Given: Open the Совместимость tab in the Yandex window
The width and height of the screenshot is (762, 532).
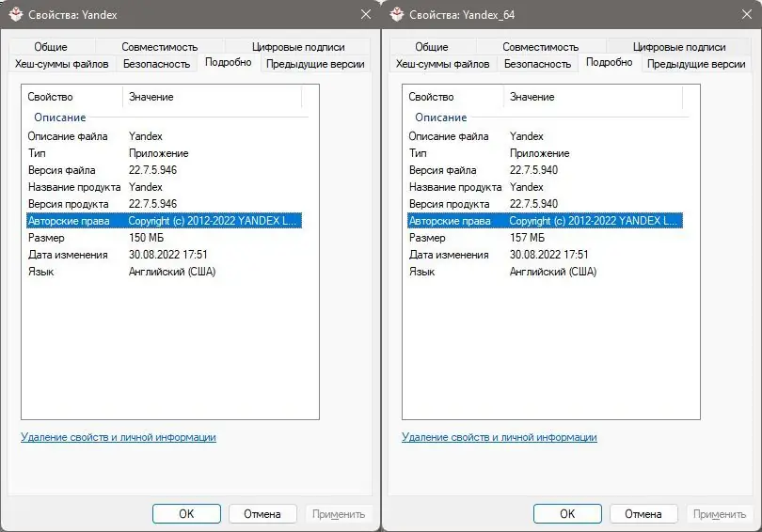Looking at the screenshot, I should (x=159, y=47).
